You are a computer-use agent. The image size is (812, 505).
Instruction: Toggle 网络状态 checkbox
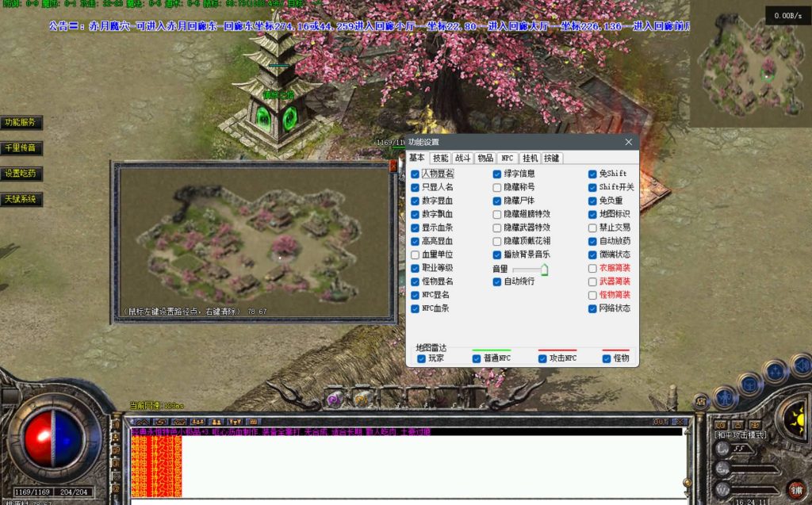click(x=592, y=308)
